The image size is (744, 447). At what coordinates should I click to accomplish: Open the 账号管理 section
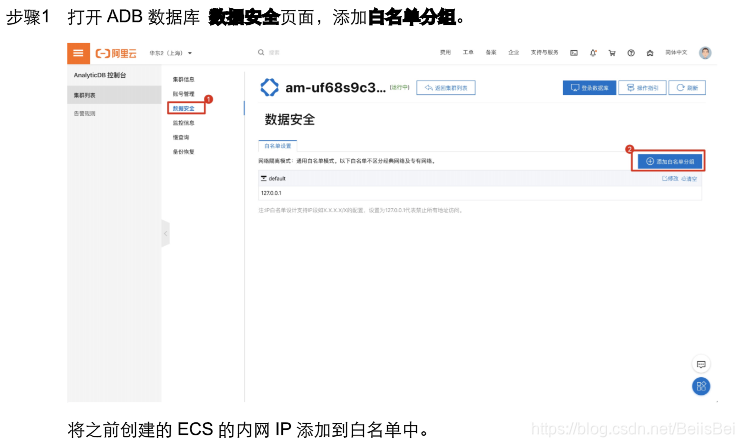(x=183, y=94)
